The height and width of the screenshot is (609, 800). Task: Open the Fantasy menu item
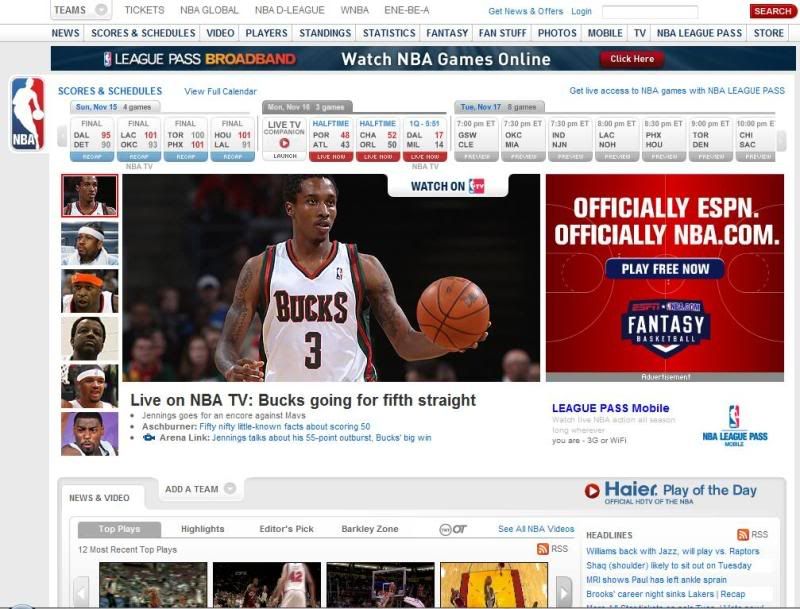(447, 33)
